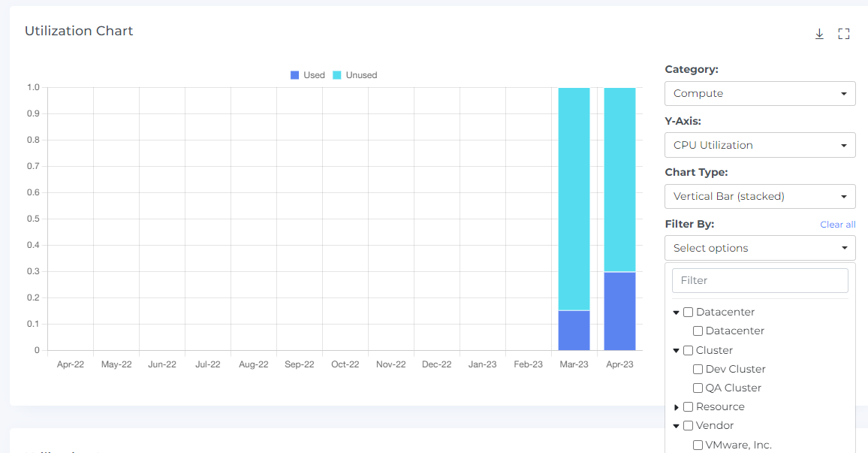Click the Clear all link

pos(837,225)
